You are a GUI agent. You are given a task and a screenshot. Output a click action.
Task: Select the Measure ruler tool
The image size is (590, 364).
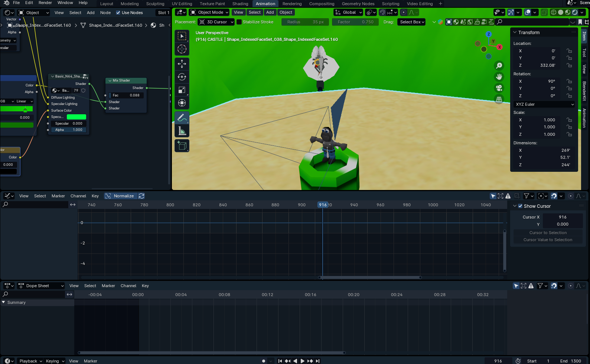(x=182, y=131)
